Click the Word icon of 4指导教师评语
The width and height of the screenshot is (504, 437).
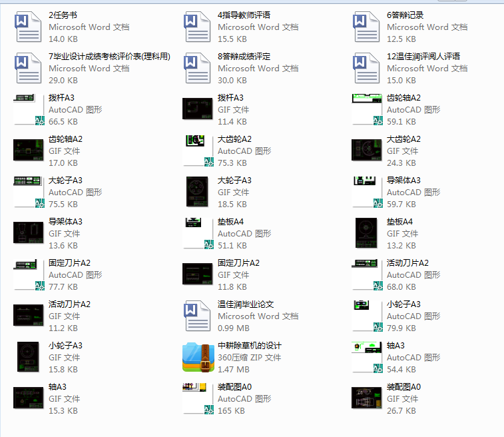[x=197, y=27]
